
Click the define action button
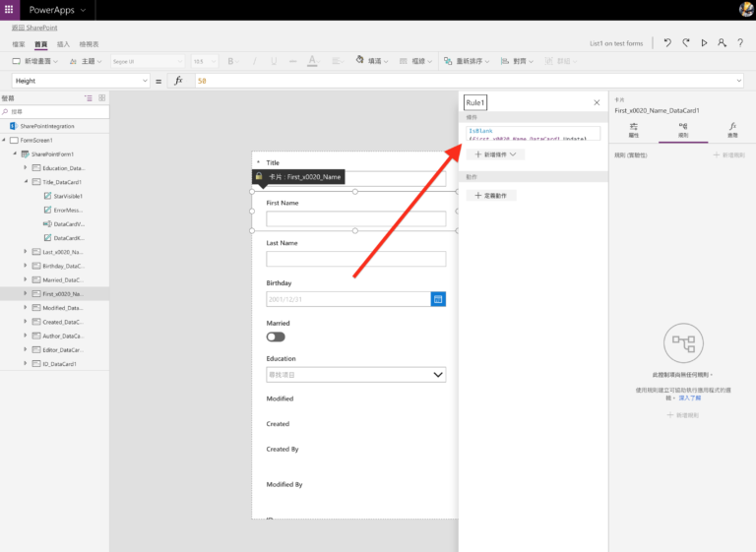[x=491, y=195]
